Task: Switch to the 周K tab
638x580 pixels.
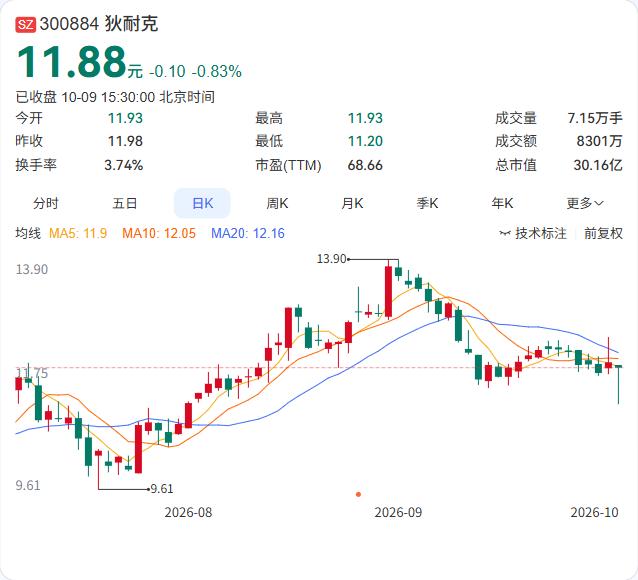Action: coord(277,203)
